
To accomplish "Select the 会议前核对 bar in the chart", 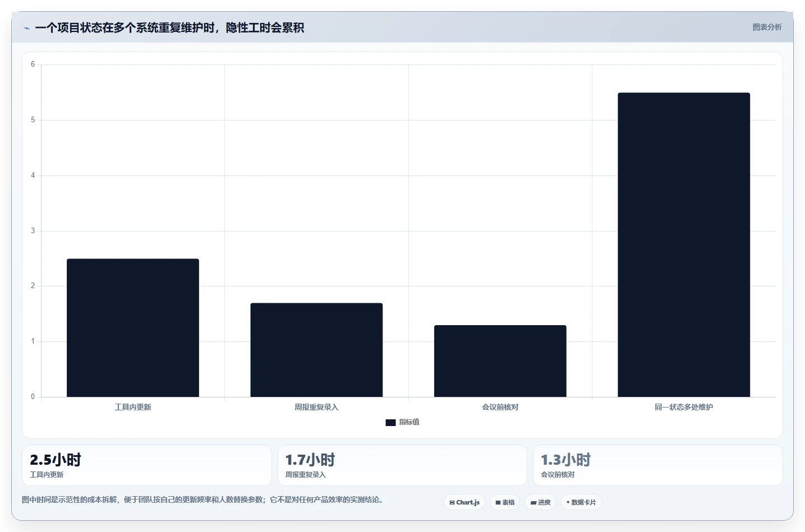I will click(500, 361).
